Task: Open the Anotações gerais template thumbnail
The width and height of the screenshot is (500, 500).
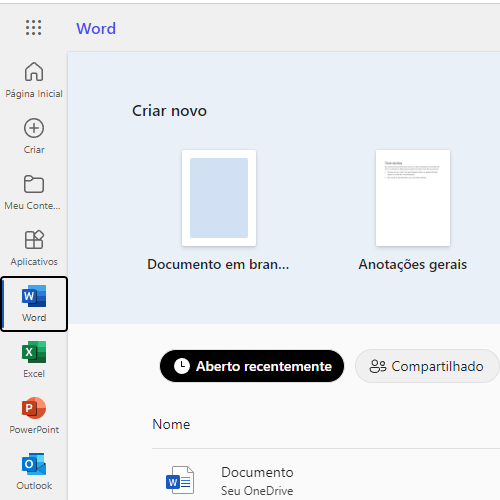Action: 413,198
